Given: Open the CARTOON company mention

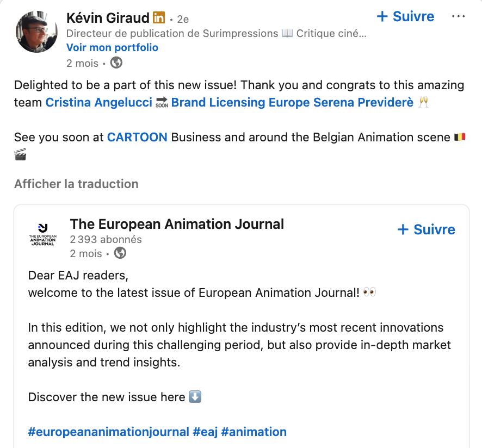Looking at the screenshot, I should click(x=137, y=137).
